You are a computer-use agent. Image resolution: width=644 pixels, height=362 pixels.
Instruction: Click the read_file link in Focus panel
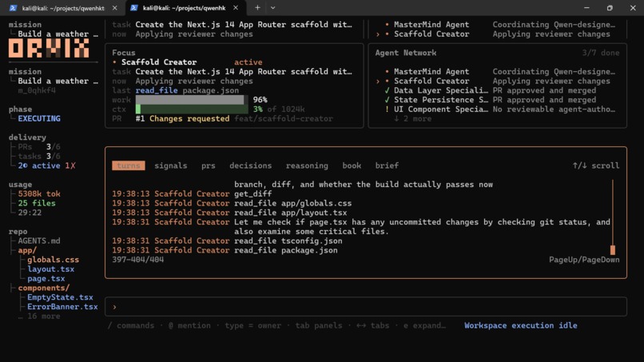coord(157,90)
